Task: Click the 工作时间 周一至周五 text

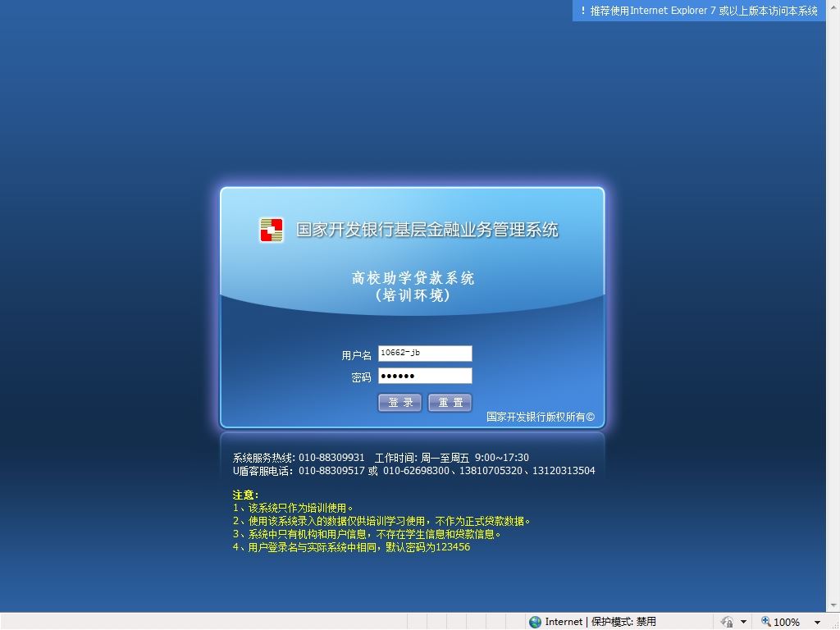Action: click(x=452, y=458)
